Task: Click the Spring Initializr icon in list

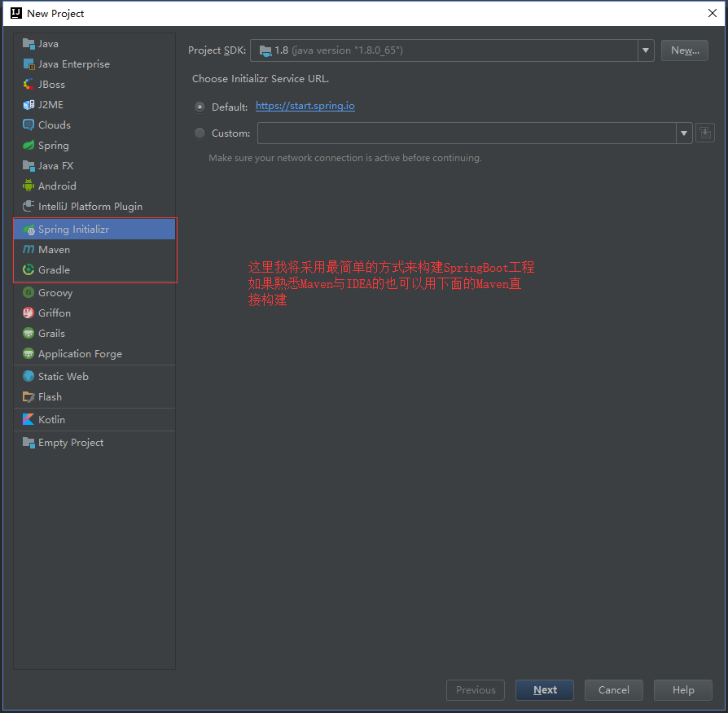Action: click(x=29, y=230)
